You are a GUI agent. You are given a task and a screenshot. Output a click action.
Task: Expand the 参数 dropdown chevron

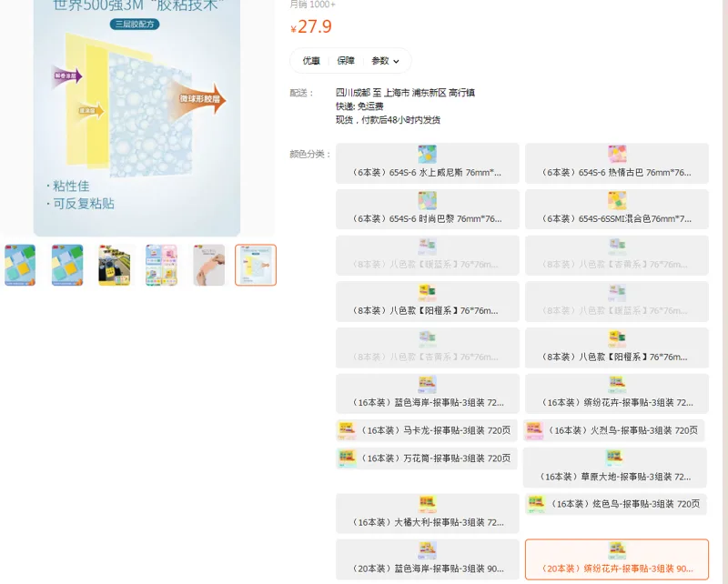click(x=396, y=61)
